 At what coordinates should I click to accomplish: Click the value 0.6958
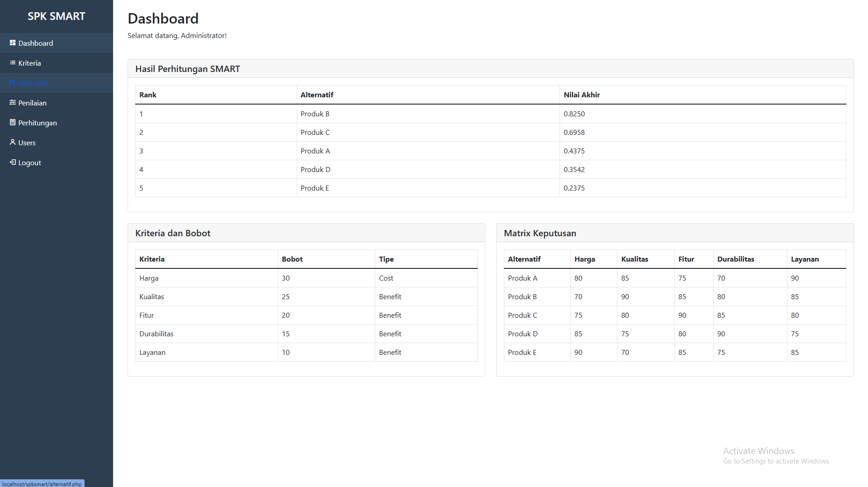574,132
